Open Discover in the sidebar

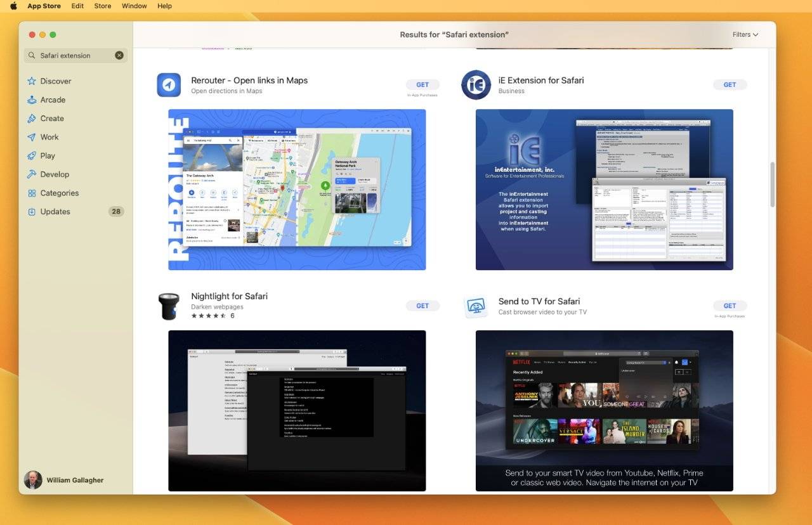(x=55, y=81)
